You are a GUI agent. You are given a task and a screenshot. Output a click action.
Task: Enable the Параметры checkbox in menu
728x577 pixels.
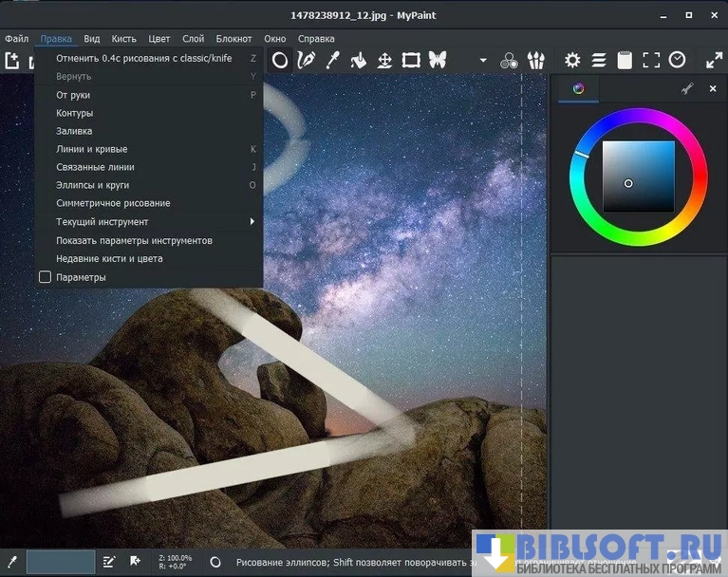coord(45,277)
